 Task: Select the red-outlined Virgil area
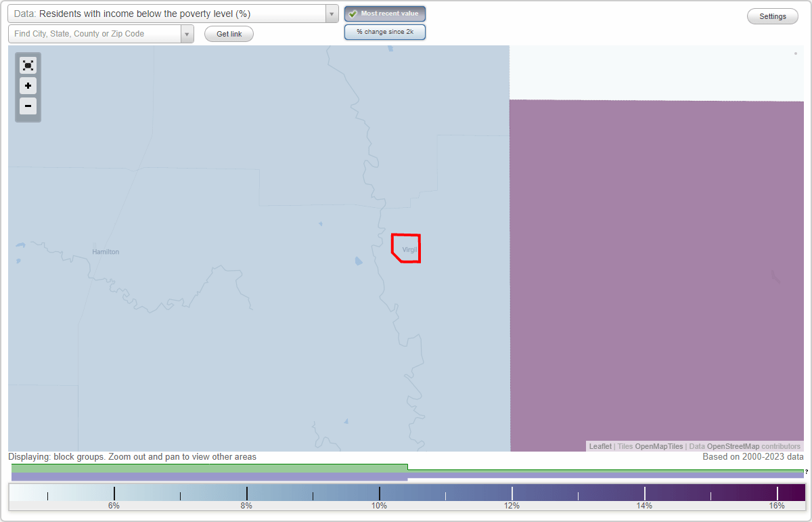[x=405, y=248]
